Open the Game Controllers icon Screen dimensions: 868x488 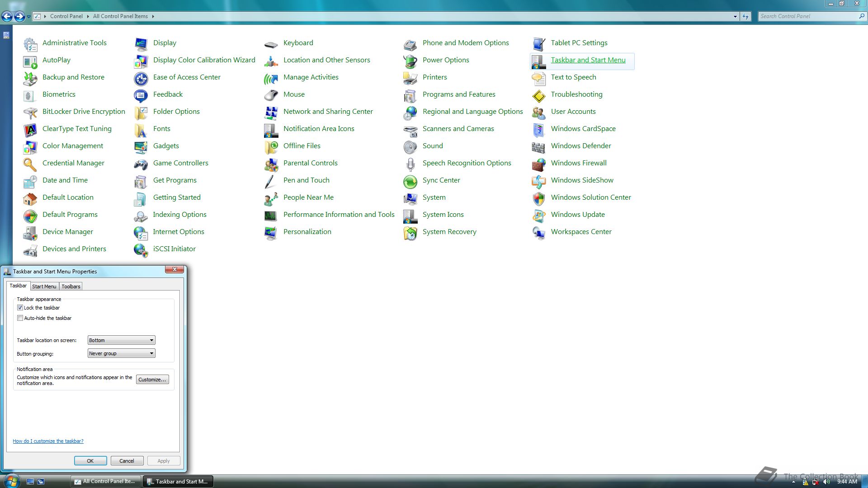(x=141, y=164)
